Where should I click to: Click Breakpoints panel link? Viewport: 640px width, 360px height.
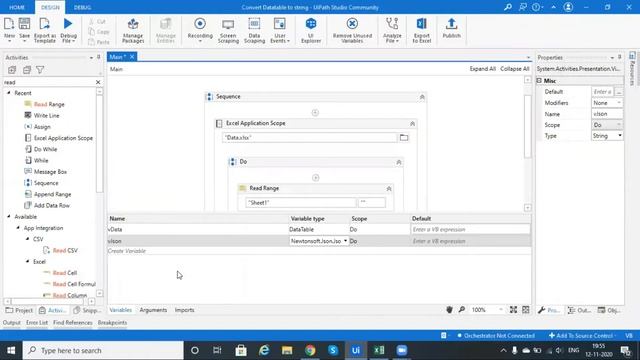coord(112,322)
